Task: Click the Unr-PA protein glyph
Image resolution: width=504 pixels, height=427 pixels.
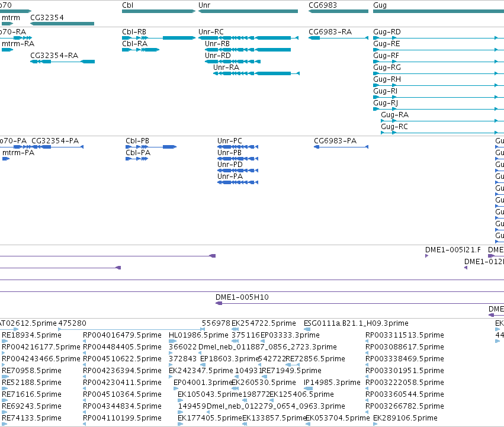Action: [x=238, y=182]
